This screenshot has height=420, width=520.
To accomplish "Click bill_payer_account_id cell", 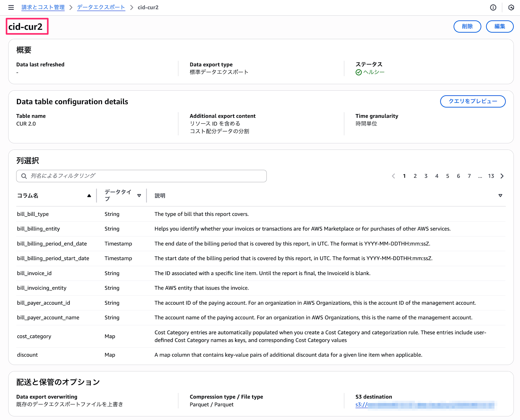I will click(44, 303).
